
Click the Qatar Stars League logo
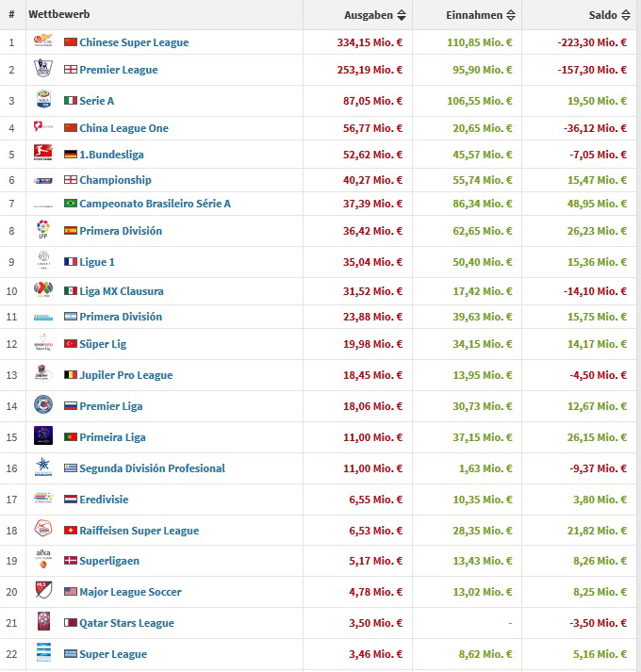tap(43, 622)
